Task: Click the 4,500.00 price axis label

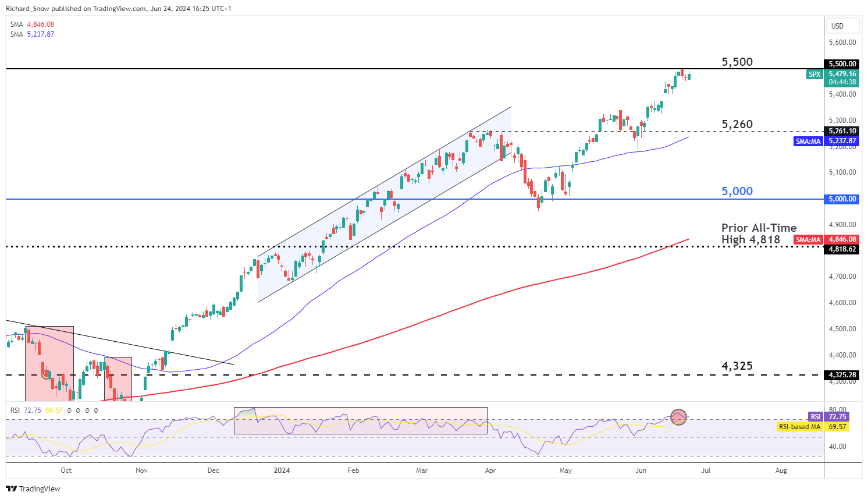Action: pyautogui.click(x=842, y=329)
